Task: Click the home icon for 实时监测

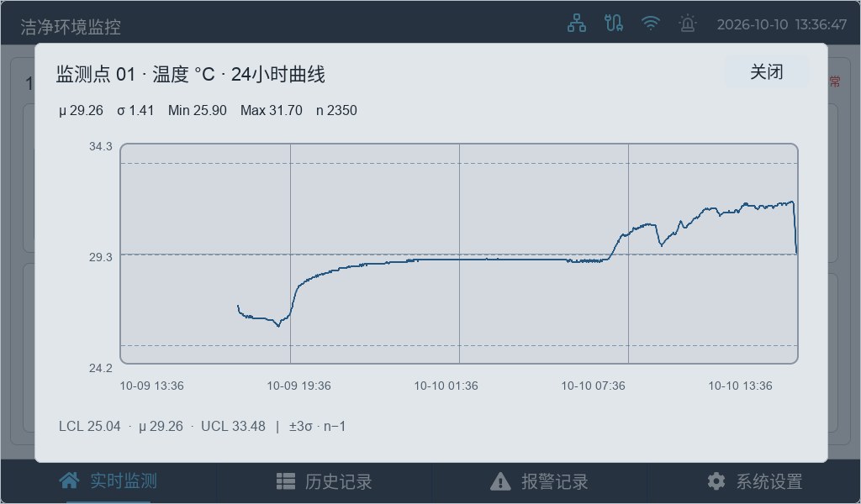Action: pos(69,481)
